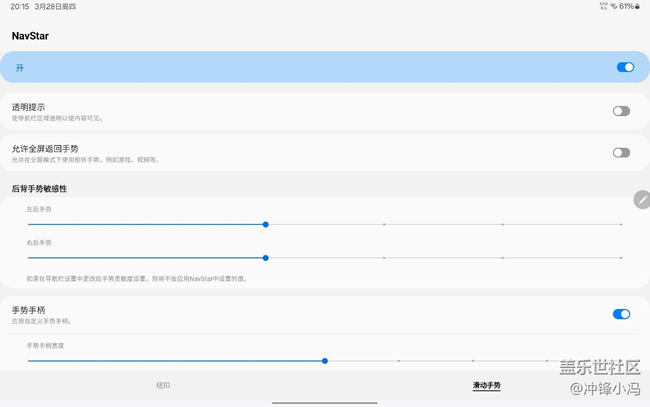The width and height of the screenshot is (650, 407).
Task: Enable 允许全屏返回手势 switch
Action: pyautogui.click(x=621, y=153)
